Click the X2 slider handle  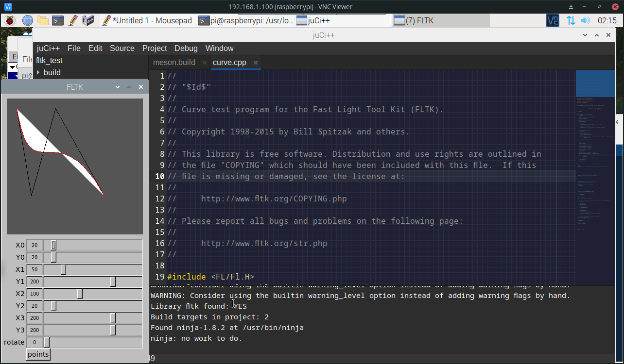80,294
